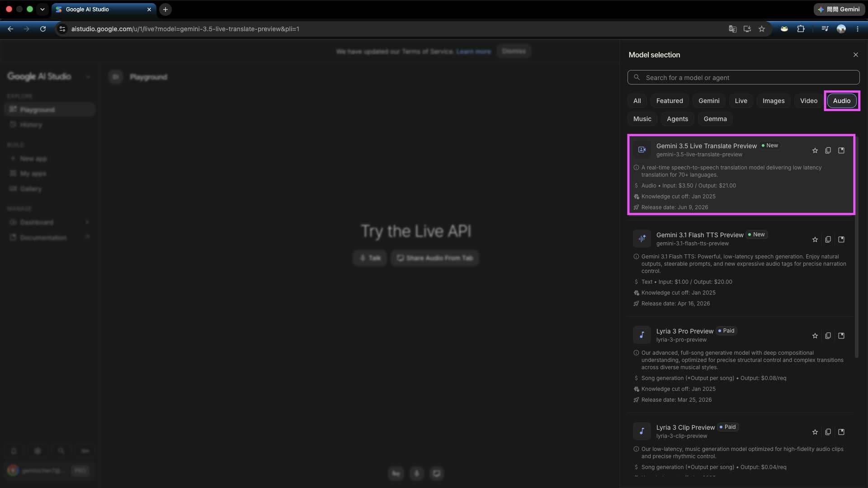Copy the gemini-3.1-flash-tts-preview model ID

(828, 239)
